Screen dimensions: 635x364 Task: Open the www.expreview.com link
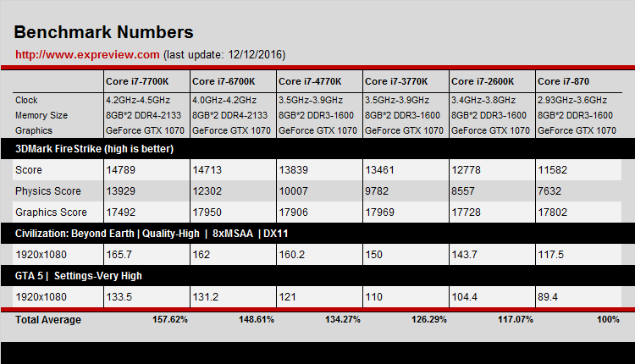(87, 55)
